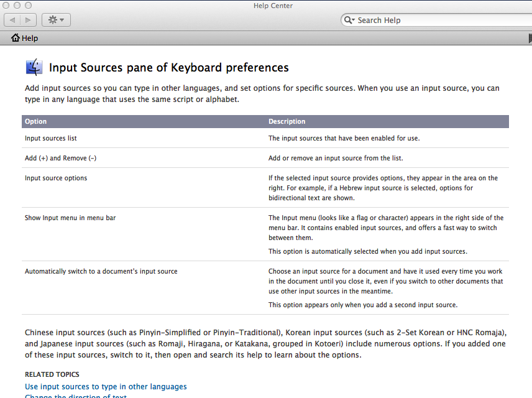Click the 'Input Sources pane' page heading
Screen dimensions: 532x398
coord(169,68)
